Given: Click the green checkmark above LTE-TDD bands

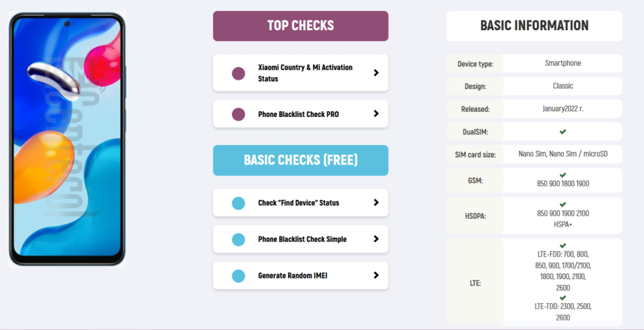Looking at the screenshot, I should pos(563,298).
